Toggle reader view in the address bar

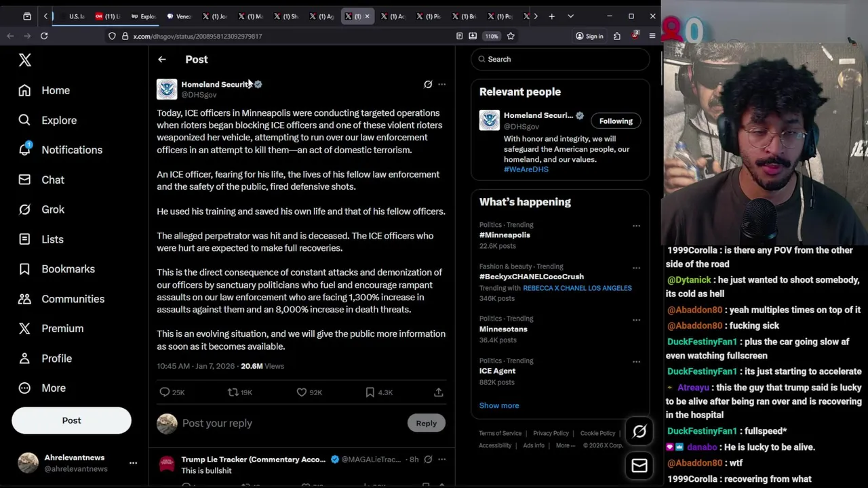click(x=459, y=36)
